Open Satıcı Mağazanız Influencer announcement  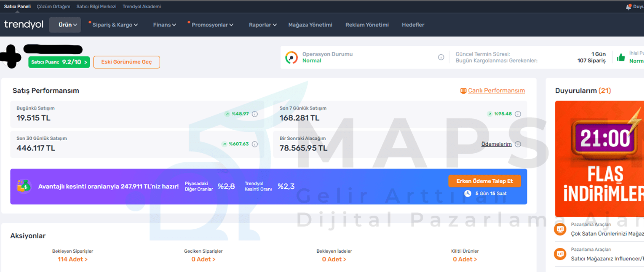(607, 259)
